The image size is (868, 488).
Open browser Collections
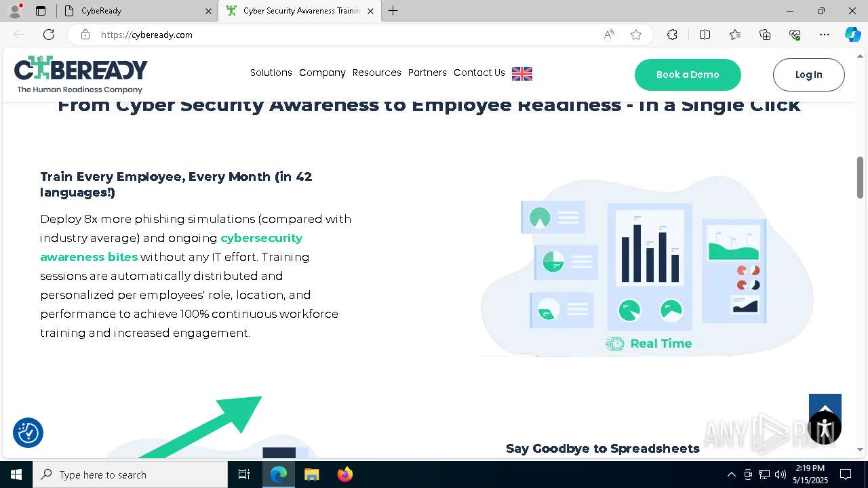click(765, 35)
